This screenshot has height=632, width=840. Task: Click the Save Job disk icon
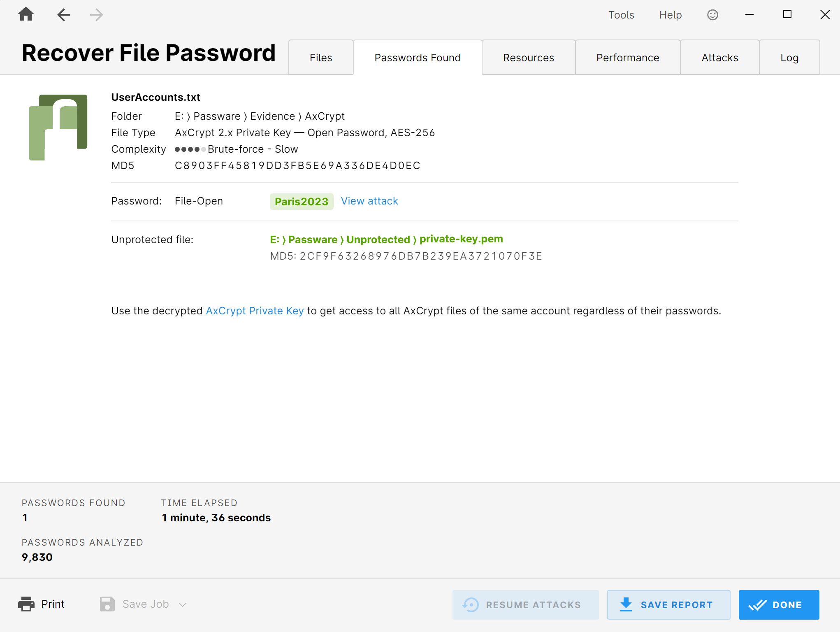(107, 604)
